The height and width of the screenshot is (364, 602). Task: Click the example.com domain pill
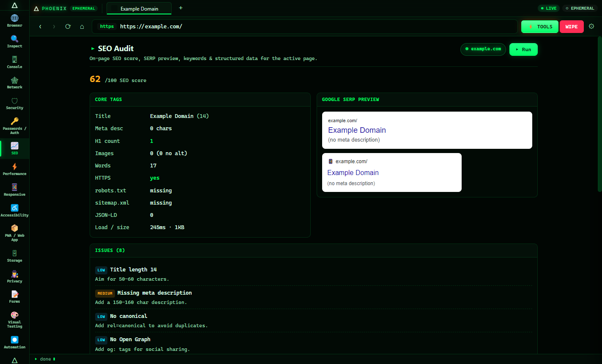[483, 49]
